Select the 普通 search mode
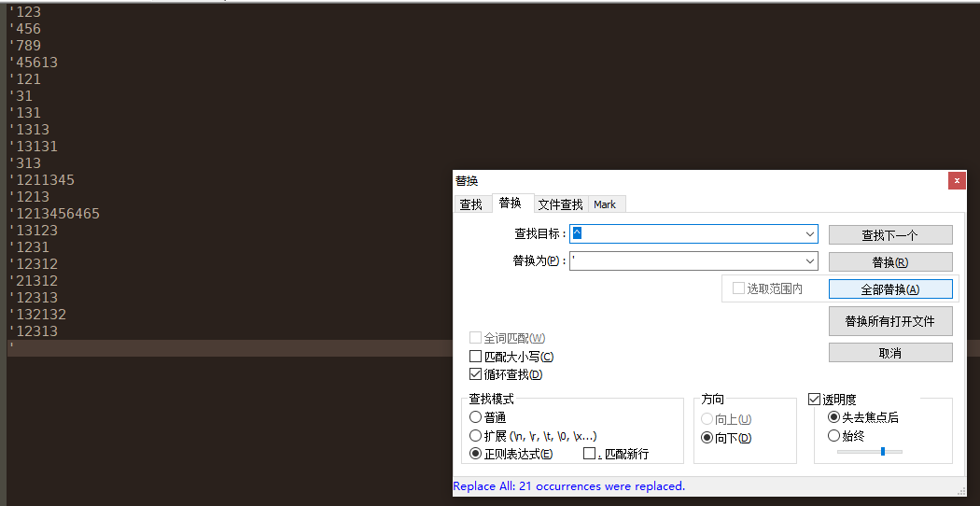 pyautogui.click(x=476, y=417)
